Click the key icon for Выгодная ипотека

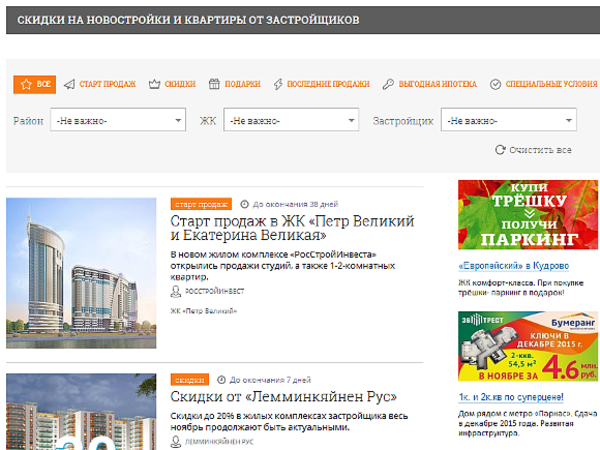pyautogui.click(x=388, y=84)
